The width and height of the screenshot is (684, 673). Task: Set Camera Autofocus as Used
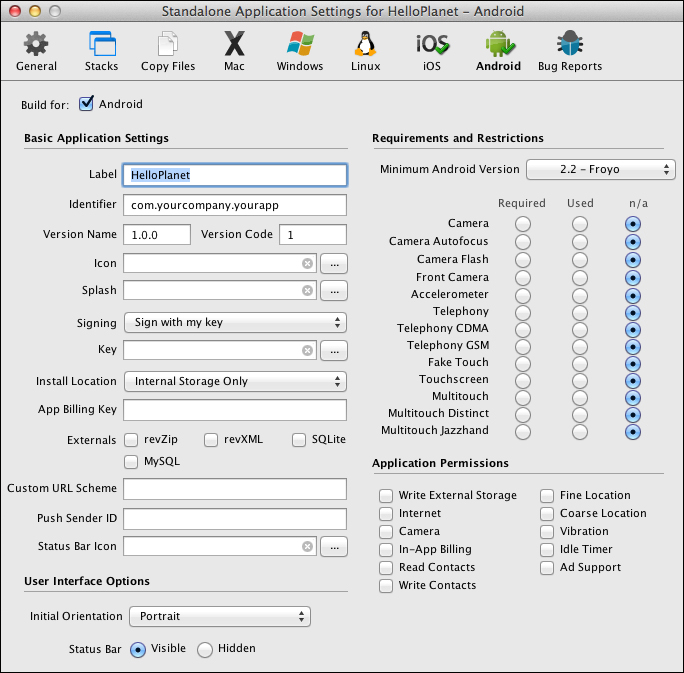pos(580,242)
